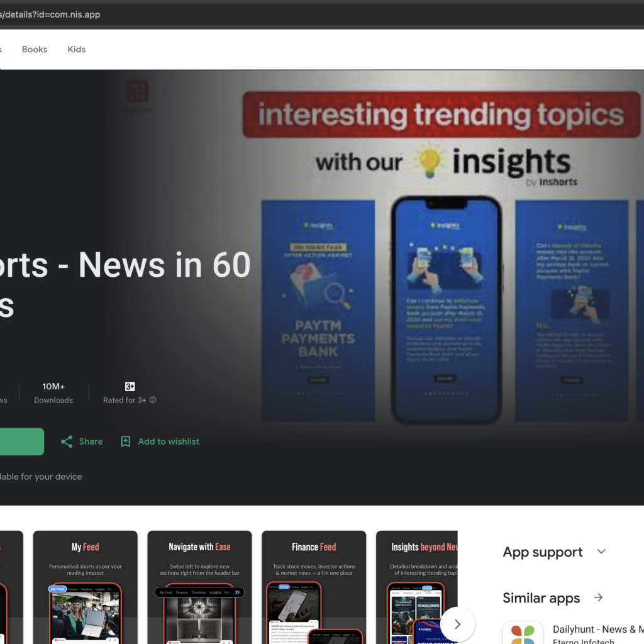Advance screenshots with the next arrow button
The image size is (644, 644).
[457, 624]
